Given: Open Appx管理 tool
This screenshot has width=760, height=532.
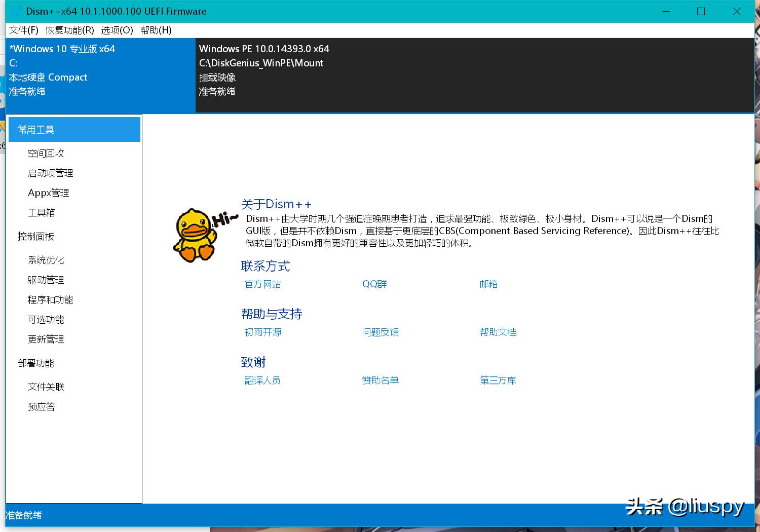Looking at the screenshot, I should 48,192.
